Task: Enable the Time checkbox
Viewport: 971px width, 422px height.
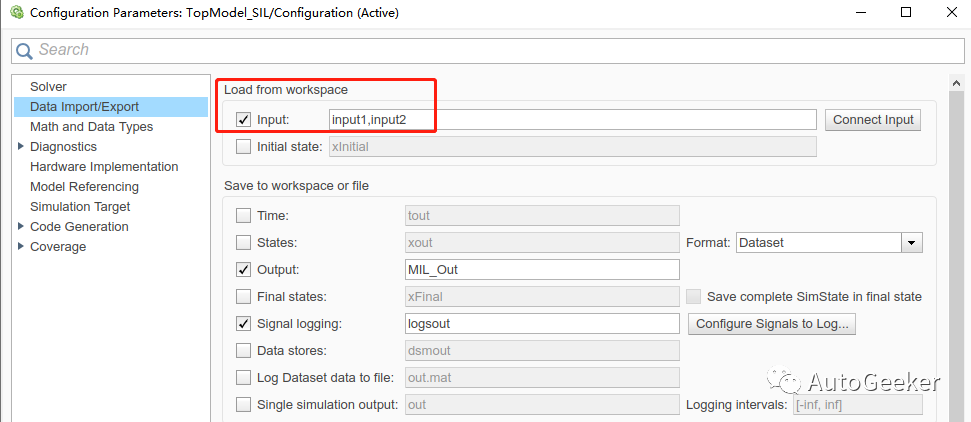Action: tap(244, 216)
